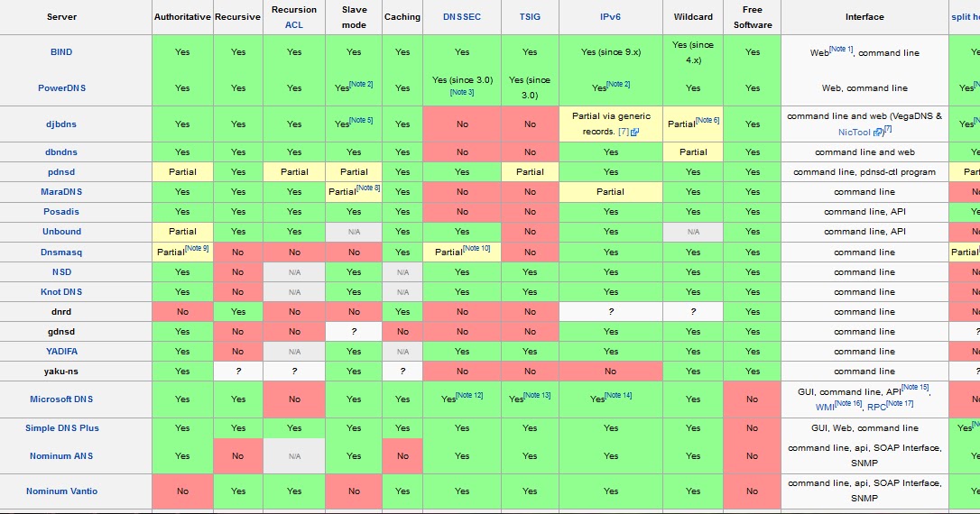
Task: Click 'command line, pdnsd-ctl program' cell
Action: pyautogui.click(x=864, y=171)
